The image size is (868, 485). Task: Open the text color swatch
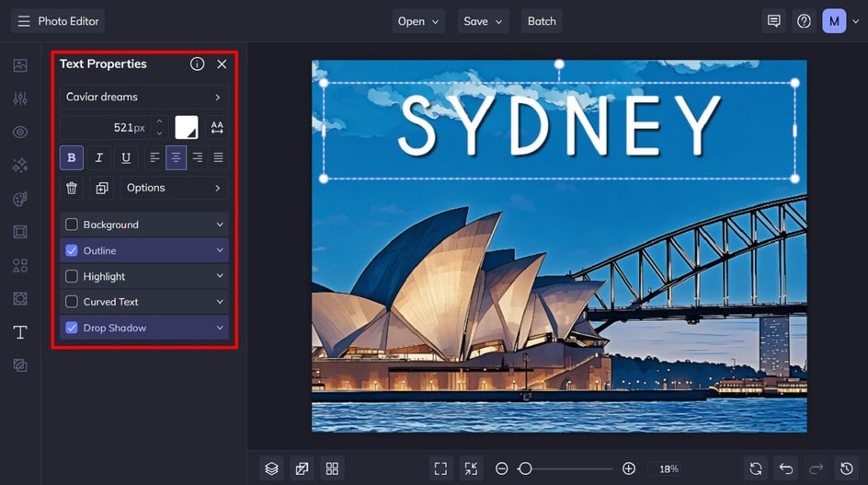pos(187,128)
